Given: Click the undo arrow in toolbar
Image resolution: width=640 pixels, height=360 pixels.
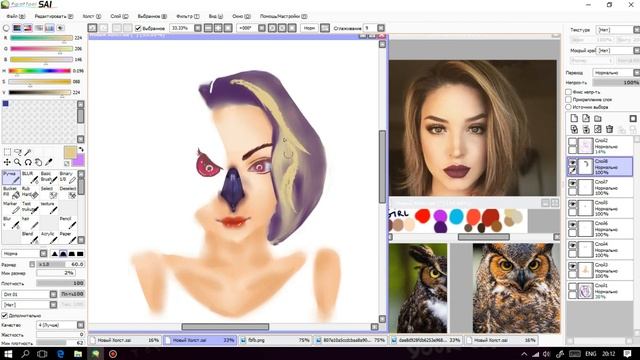Looking at the screenshot, I should tap(93, 28).
